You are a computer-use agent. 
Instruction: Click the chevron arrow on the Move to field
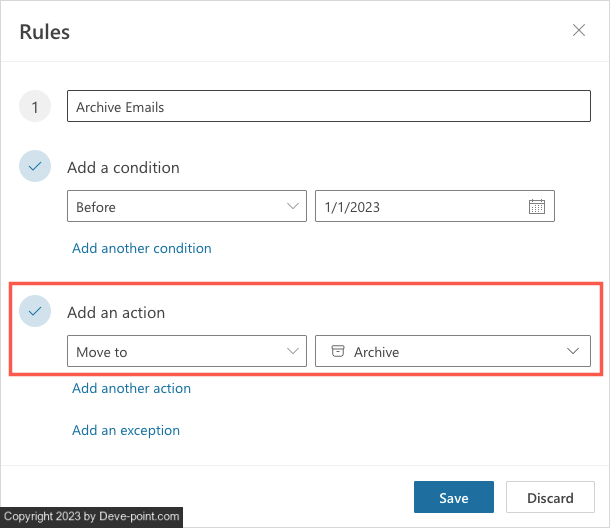click(x=293, y=351)
